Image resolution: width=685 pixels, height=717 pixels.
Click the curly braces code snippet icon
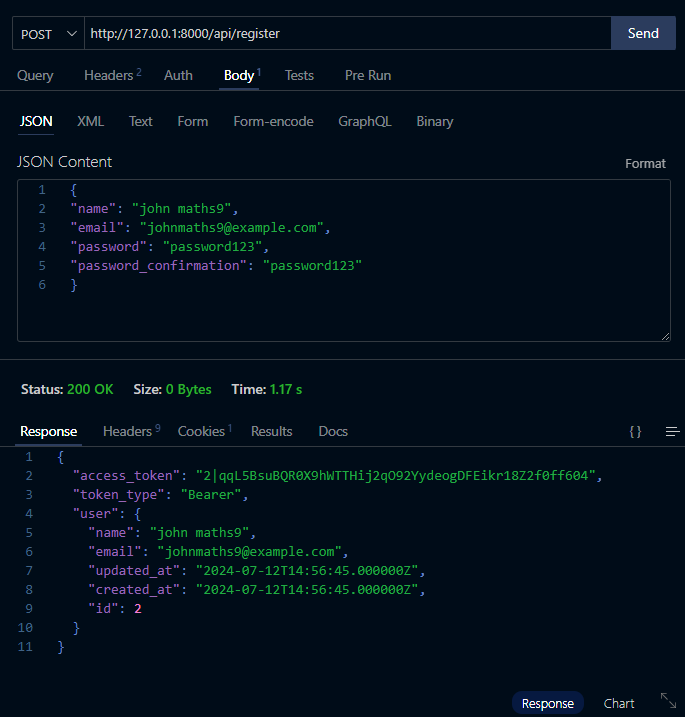635,432
